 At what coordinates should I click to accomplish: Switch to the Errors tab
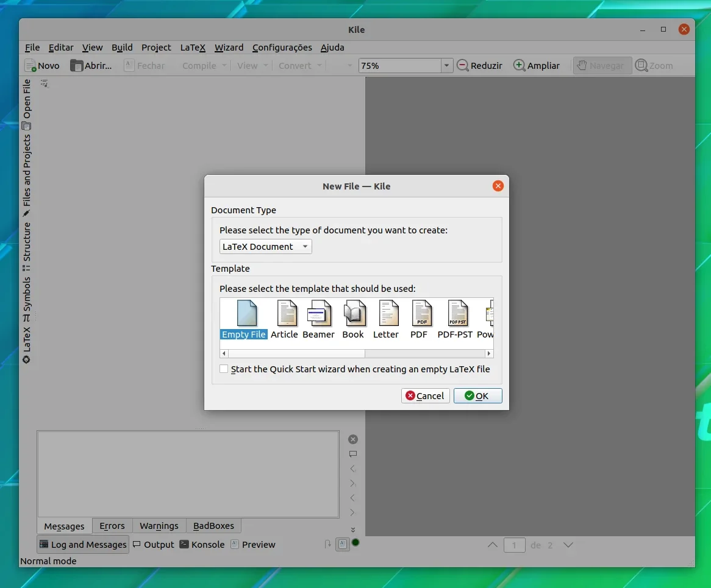(x=112, y=525)
